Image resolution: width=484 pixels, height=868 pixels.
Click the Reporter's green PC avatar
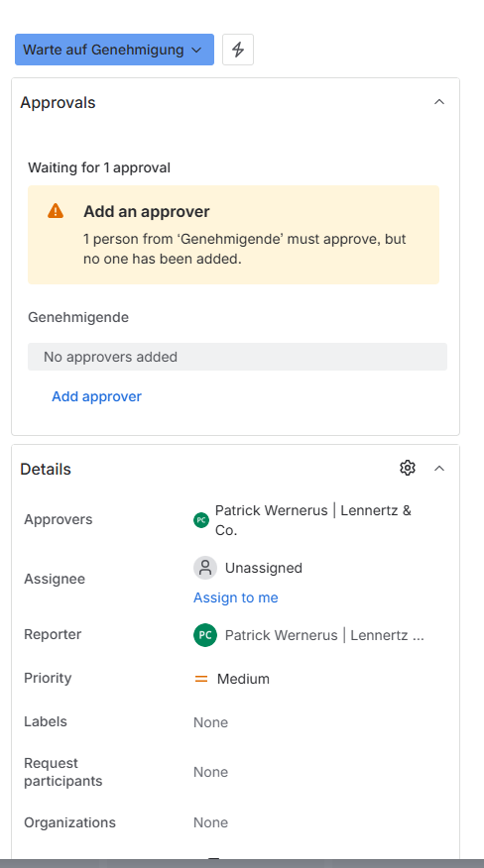pyautogui.click(x=205, y=635)
